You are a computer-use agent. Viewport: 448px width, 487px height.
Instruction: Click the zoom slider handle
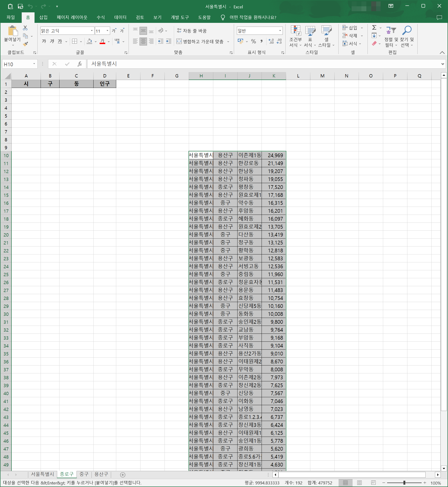(404, 483)
